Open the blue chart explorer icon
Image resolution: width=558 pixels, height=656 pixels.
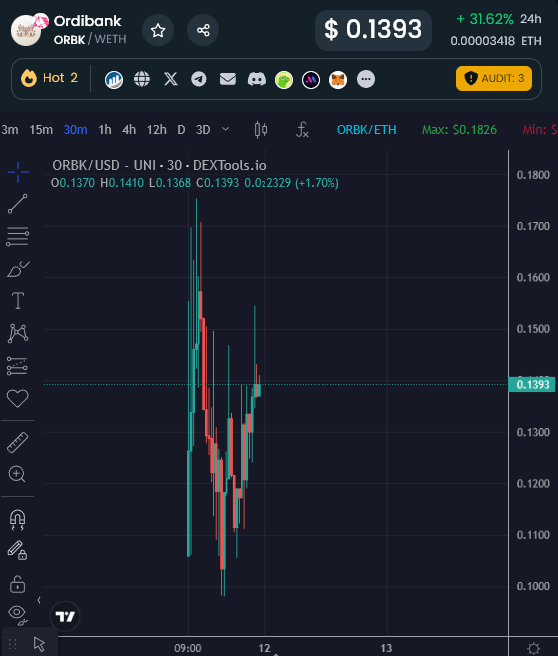click(114, 79)
